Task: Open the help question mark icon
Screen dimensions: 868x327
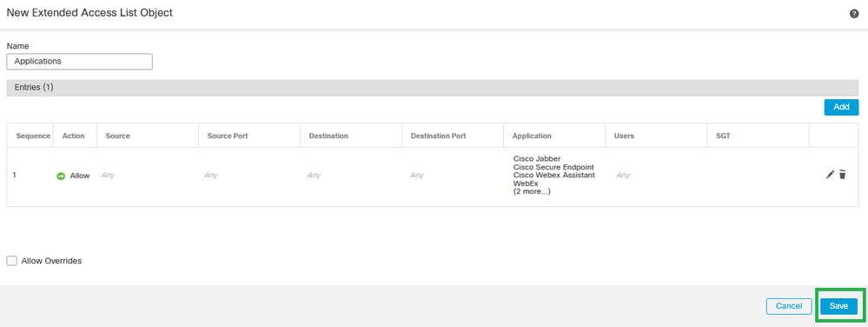Action: [854, 14]
